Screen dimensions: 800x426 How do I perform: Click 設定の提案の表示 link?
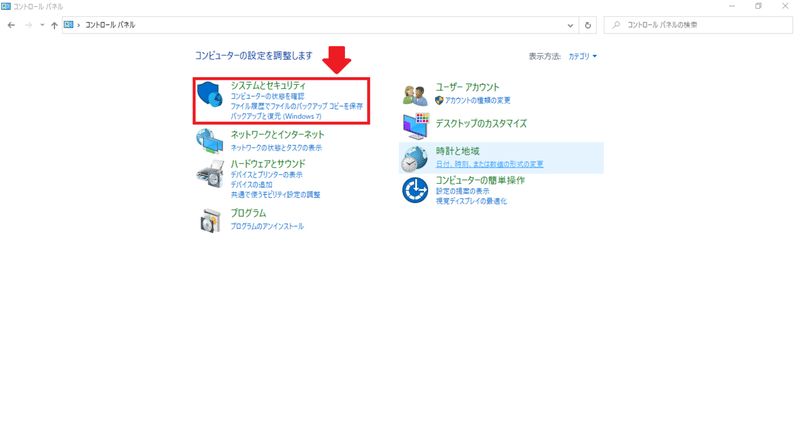click(462, 191)
